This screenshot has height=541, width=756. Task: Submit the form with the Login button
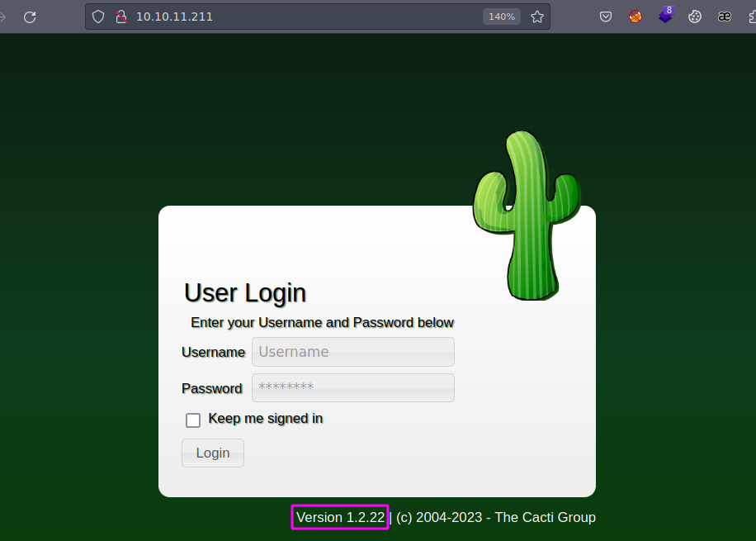tap(213, 453)
